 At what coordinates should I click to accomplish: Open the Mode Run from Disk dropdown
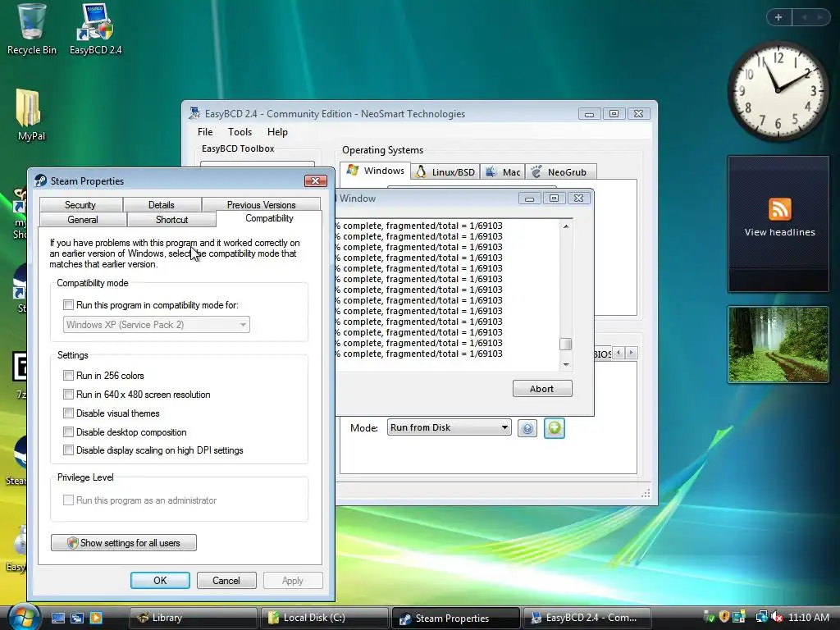click(449, 427)
